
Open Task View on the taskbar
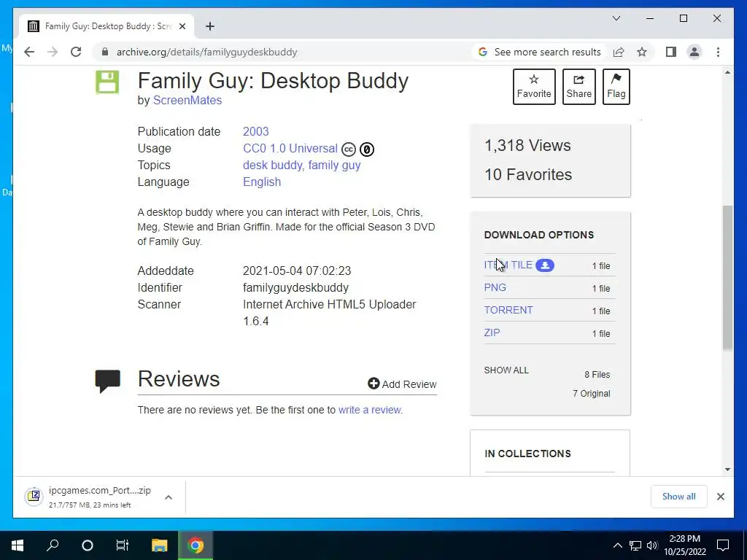[x=122, y=545]
